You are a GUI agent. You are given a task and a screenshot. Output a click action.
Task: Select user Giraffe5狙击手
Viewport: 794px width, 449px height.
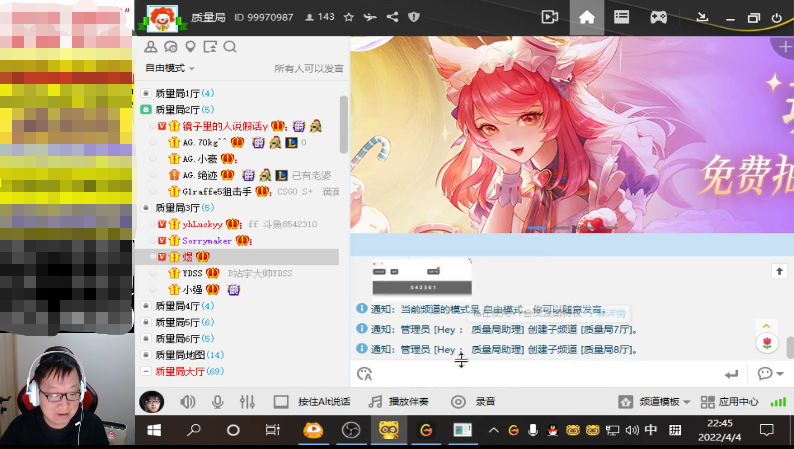coord(217,191)
